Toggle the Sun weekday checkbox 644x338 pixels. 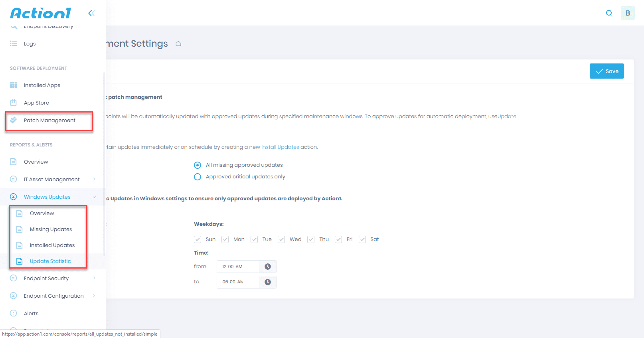click(198, 239)
